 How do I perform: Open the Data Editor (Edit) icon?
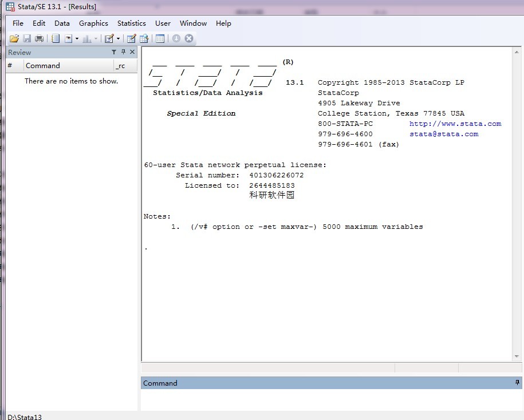tap(131, 38)
